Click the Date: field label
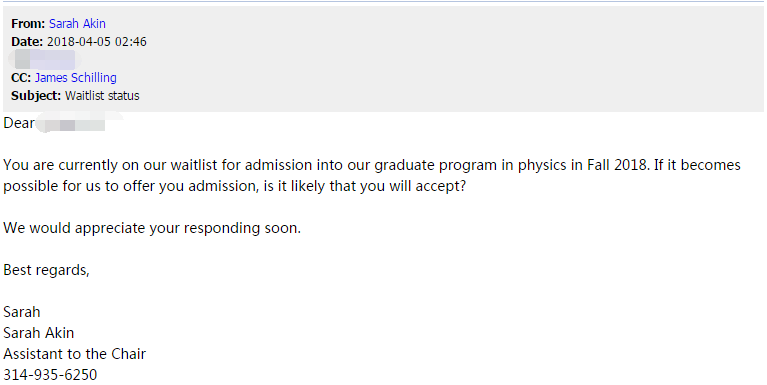Viewport: 767px width, 385px height. point(27,42)
